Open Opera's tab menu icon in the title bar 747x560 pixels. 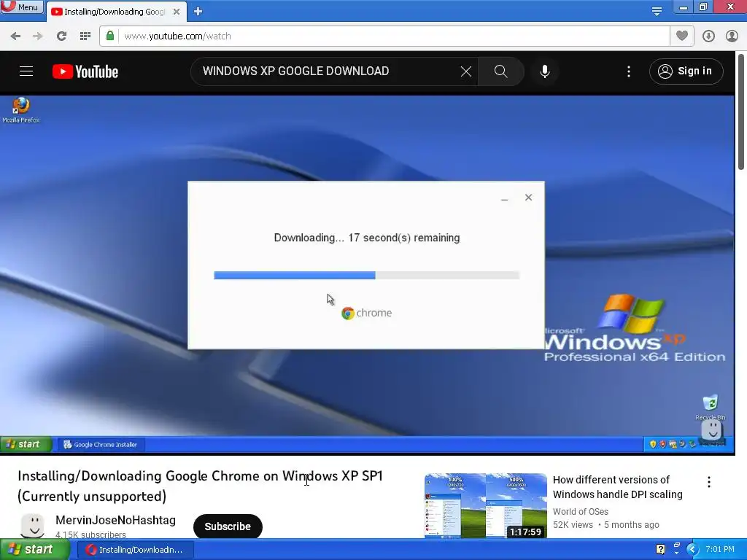coord(657,10)
